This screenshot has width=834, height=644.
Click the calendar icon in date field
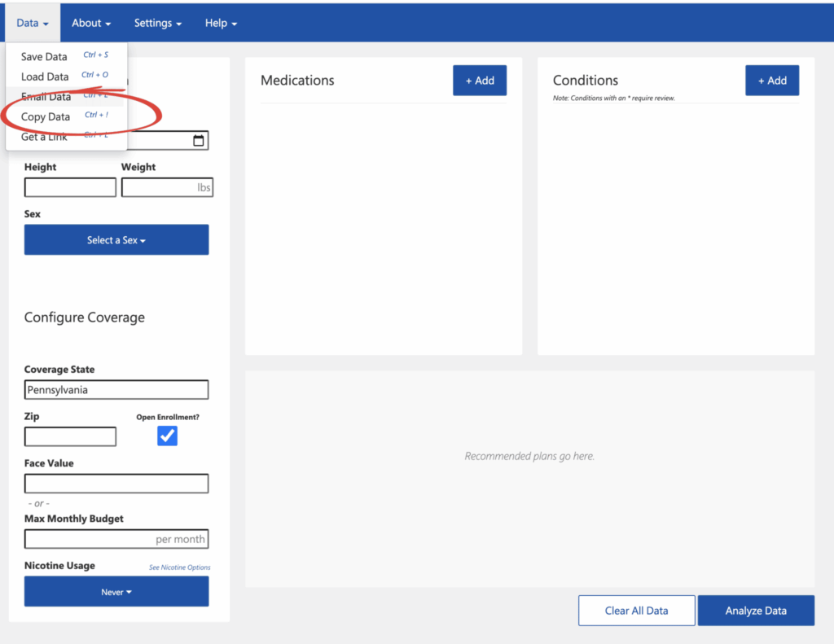pyautogui.click(x=198, y=141)
